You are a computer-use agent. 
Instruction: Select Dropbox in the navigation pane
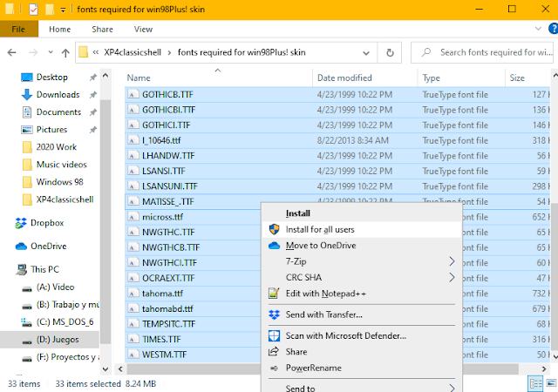coord(46,223)
